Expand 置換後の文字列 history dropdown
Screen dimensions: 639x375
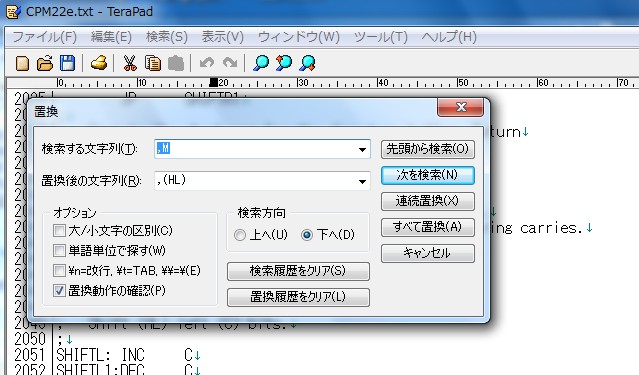click(x=362, y=181)
